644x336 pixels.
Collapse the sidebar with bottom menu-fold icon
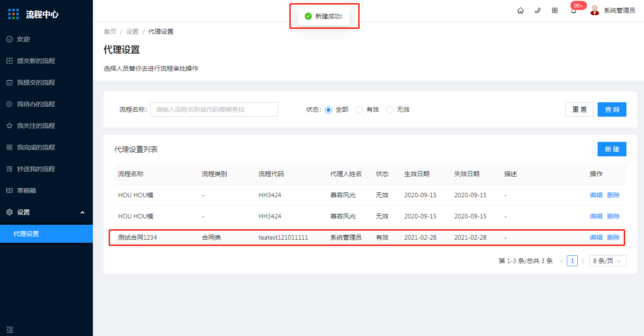10,330
